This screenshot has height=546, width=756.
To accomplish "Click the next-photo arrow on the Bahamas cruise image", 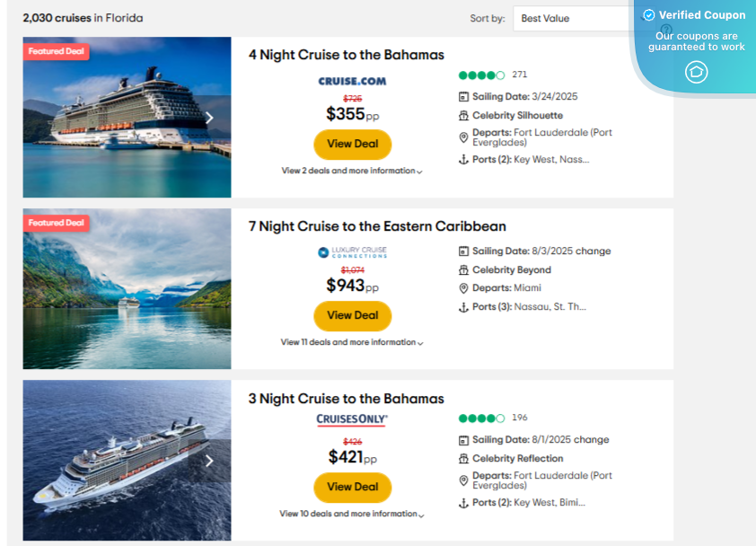I will (x=209, y=117).
